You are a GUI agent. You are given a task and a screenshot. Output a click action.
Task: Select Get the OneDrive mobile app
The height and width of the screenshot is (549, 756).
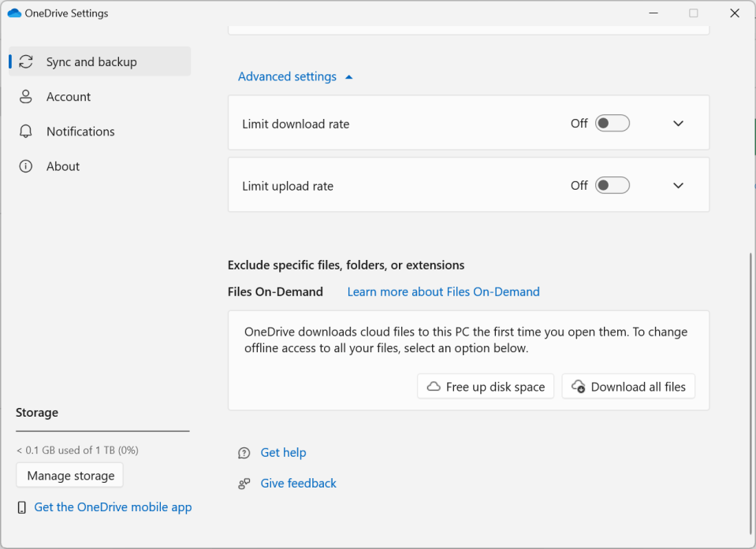(x=113, y=507)
